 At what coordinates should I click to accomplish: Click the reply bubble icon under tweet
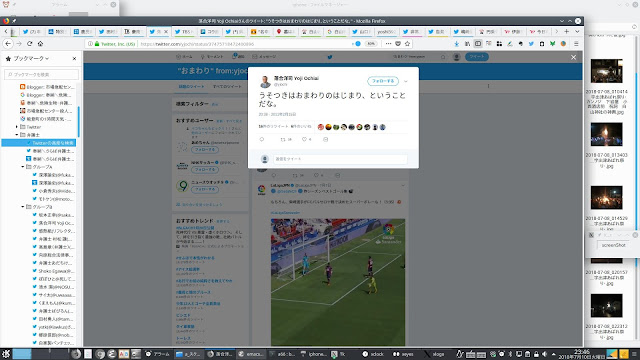click(262, 140)
